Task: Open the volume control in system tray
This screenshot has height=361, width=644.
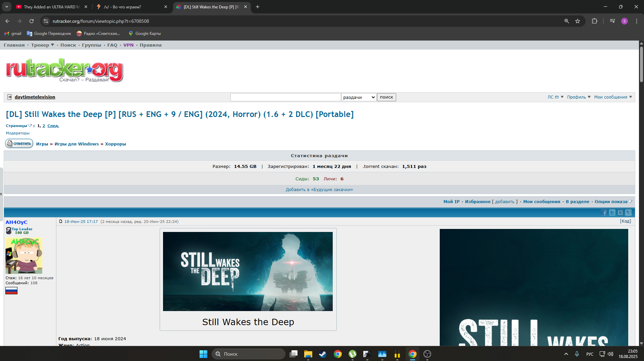Action: (x=610, y=354)
